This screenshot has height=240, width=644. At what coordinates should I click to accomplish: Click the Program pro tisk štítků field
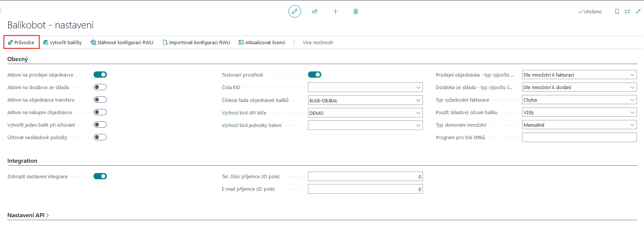pyautogui.click(x=579, y=138)
